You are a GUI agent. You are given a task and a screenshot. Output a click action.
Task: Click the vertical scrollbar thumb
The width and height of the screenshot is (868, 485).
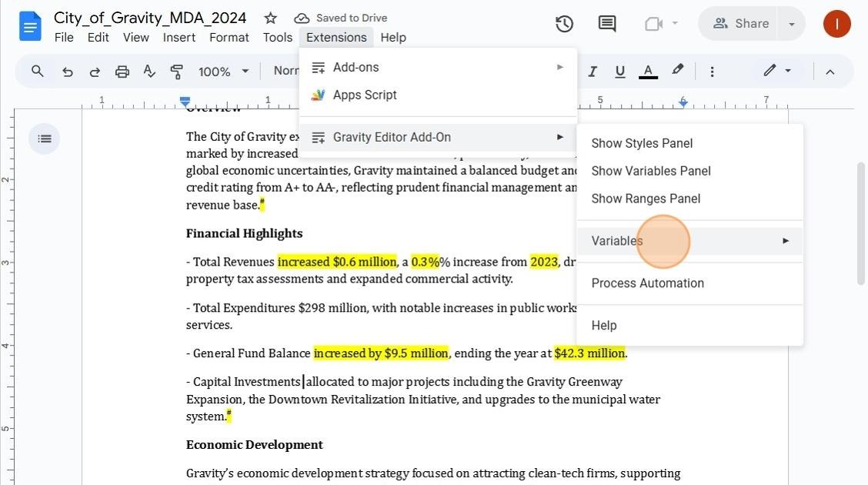(861, 224)
